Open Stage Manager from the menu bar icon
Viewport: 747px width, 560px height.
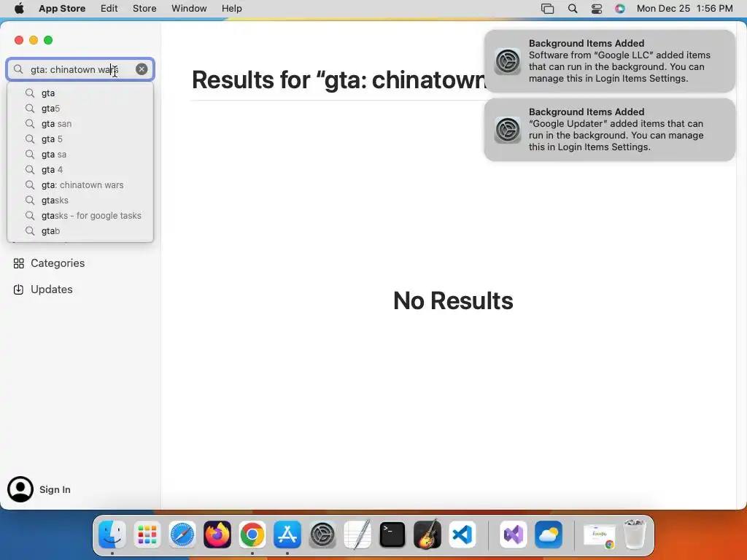tap(547, 9)
